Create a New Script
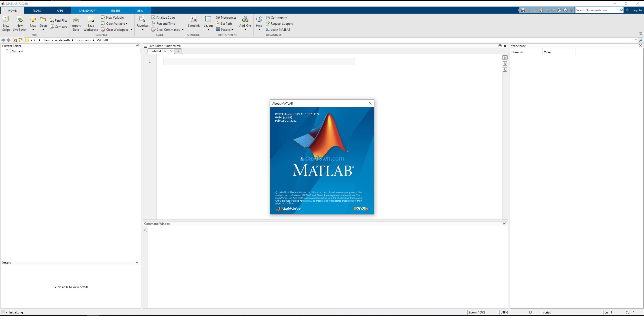The width and height of the screenshot is (644, 316). coord(6,23)
